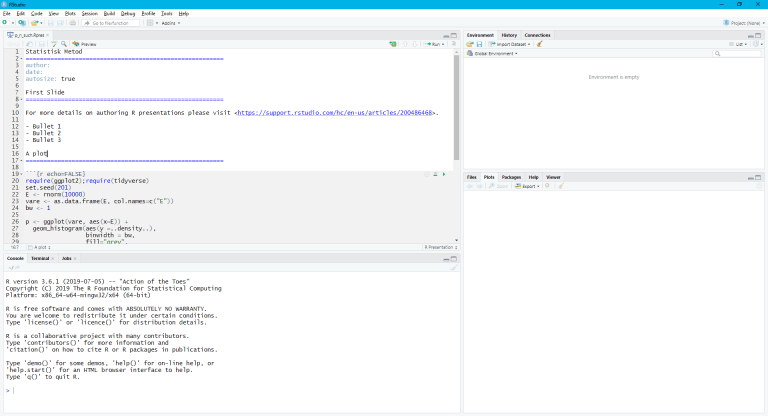
Task: Click the open file folder icon in toolbar
Action: pyautogui.click(x=35, y=22)
